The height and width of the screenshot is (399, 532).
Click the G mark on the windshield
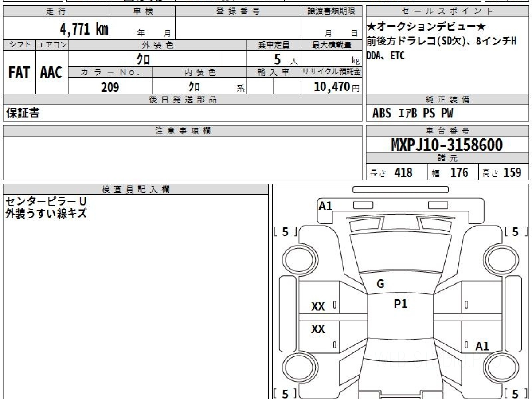click(380, 284)
